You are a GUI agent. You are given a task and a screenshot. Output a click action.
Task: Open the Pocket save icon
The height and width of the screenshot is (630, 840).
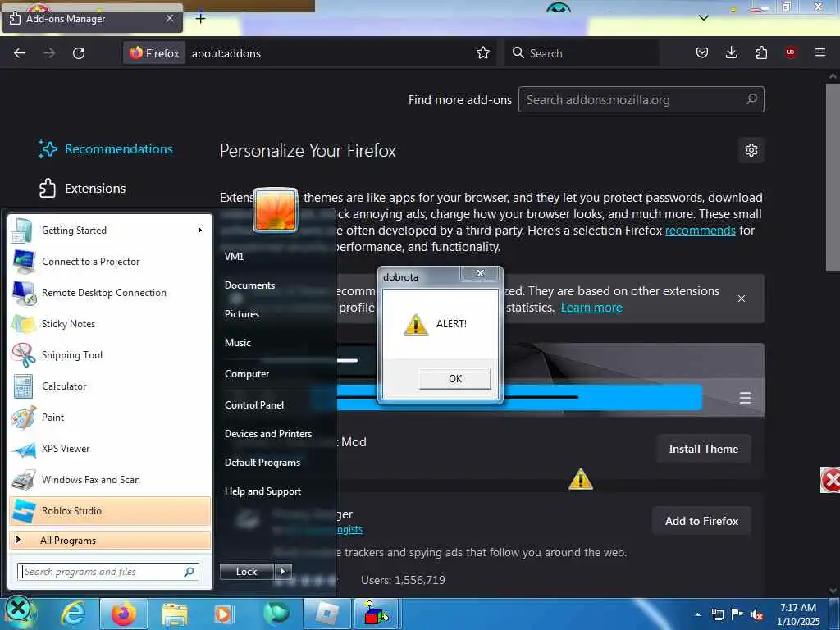tap(702, 52)
